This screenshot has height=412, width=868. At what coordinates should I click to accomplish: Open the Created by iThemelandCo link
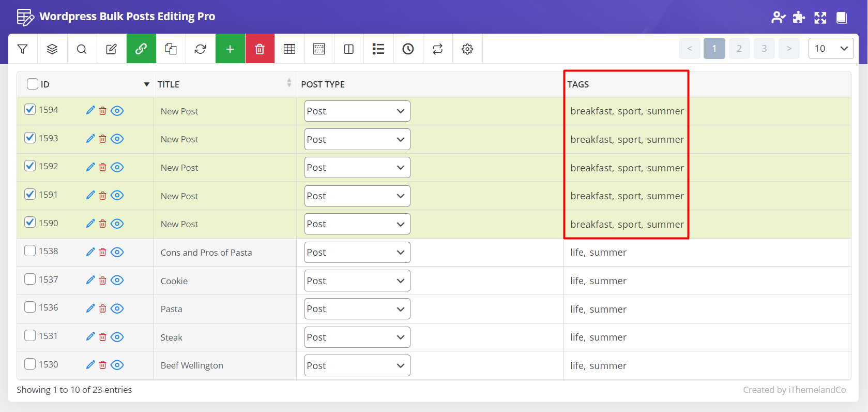pyautogui.click(x=795, y=390)
